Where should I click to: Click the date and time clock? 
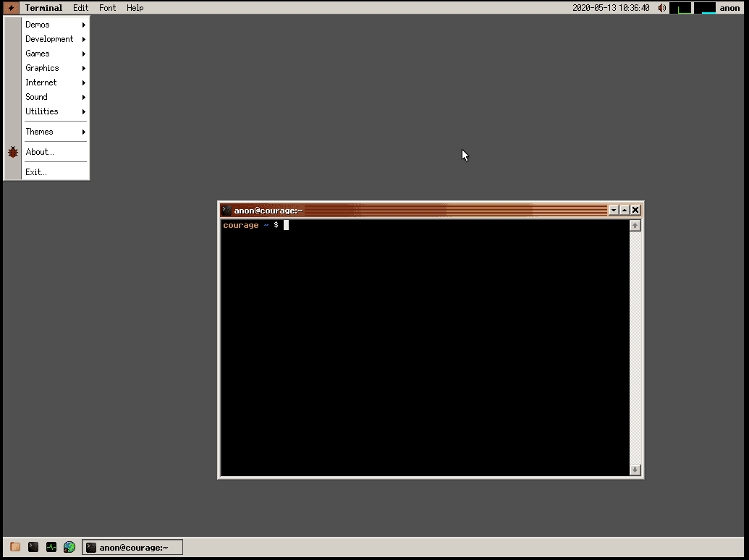pyautogui.click(x=610, y=8)
